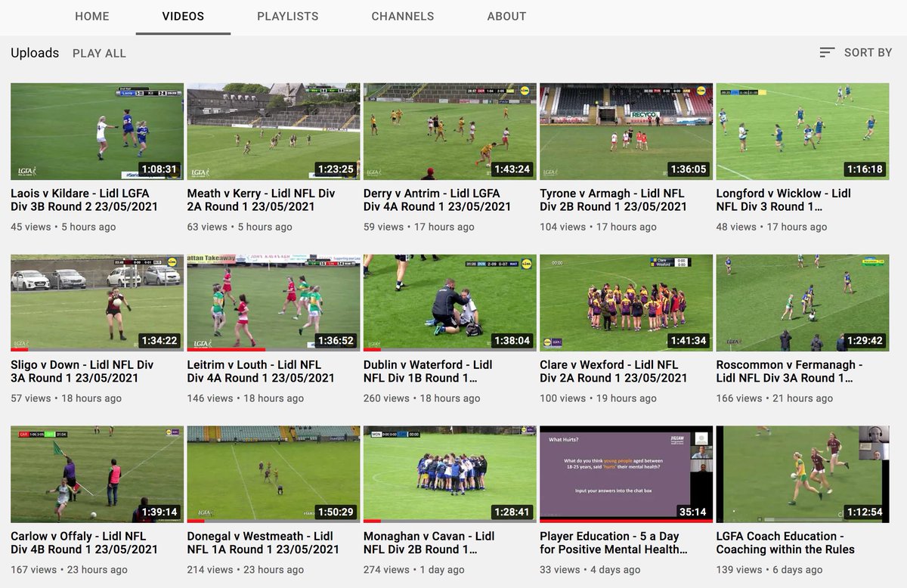
Task: Click title Monaghan v Cavan Div 2B
Action: [x=429, y=543]
